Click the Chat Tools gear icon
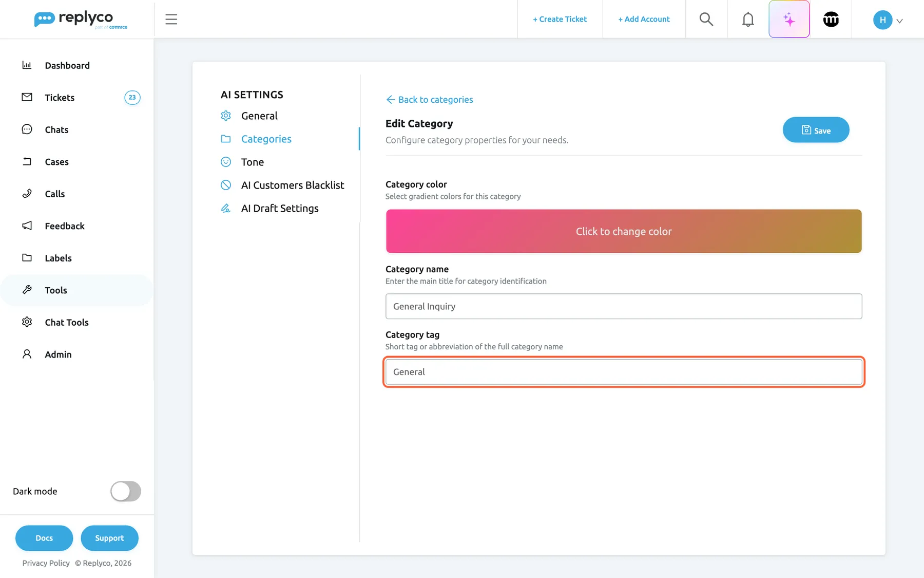The width and height of the screenshot is (924, 578). coord(27,322)
